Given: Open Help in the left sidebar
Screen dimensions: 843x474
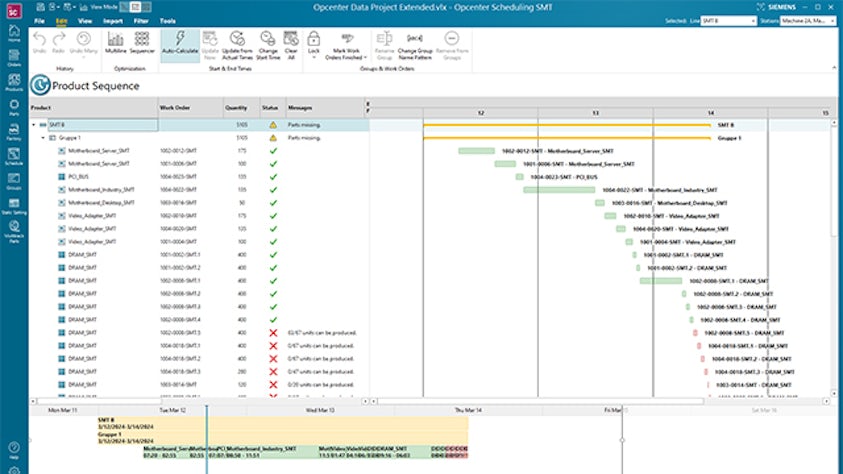Looking at the screenshot, I should [14, 450].
